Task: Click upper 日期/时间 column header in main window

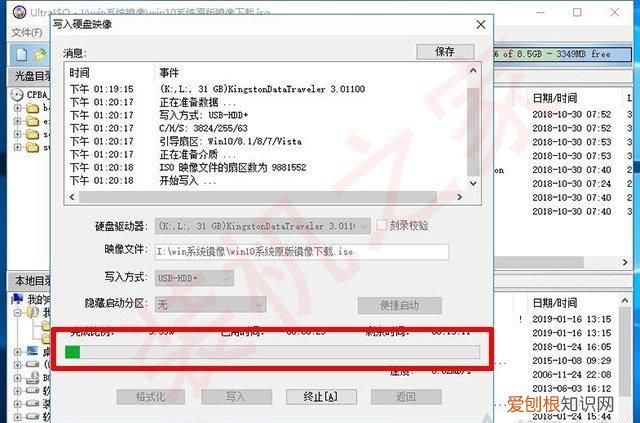Action: (555, 98)
